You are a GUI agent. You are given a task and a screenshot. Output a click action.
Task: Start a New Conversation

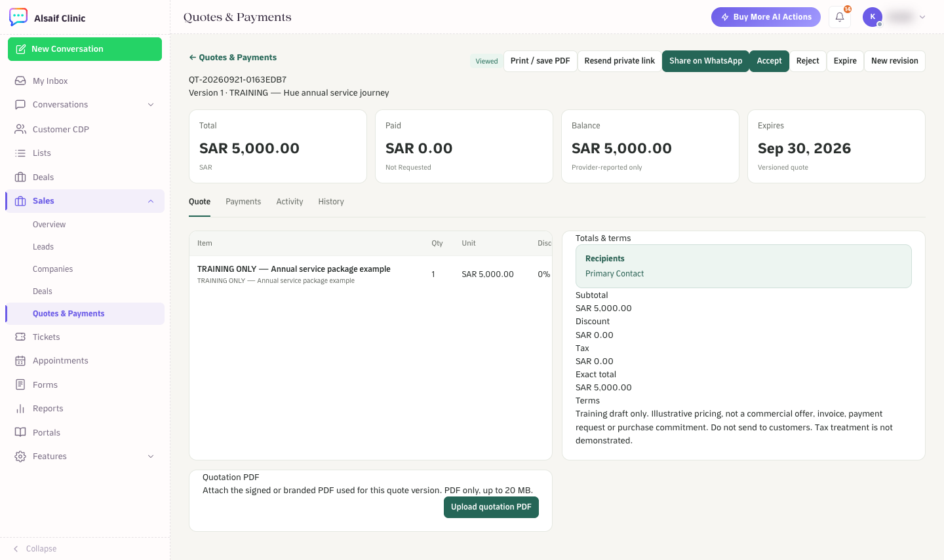click(85, 49)
